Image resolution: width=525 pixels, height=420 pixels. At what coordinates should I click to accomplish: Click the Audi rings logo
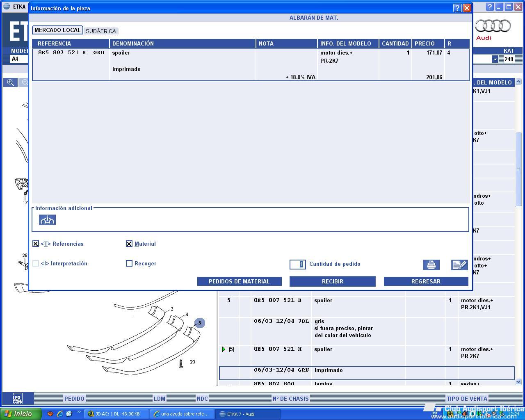point(493,26)
